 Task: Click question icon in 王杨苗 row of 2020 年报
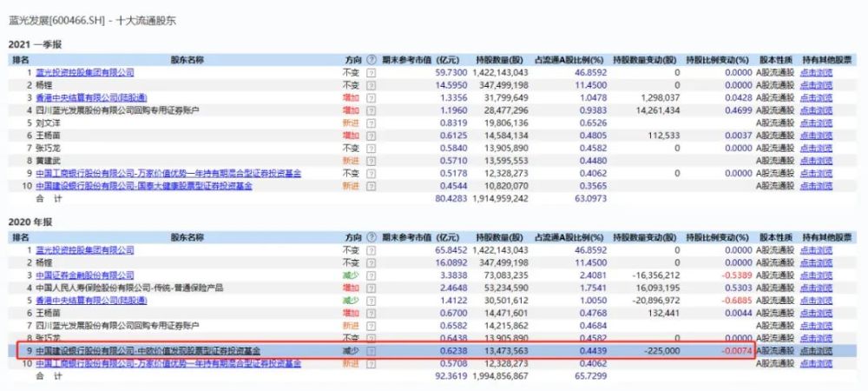tap(371, 314)
